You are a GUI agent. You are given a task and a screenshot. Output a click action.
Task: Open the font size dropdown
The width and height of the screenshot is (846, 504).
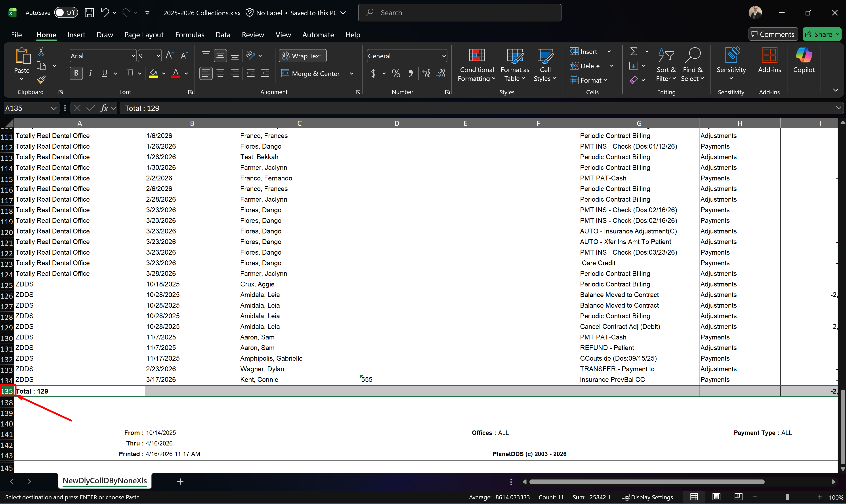(159, 56)
